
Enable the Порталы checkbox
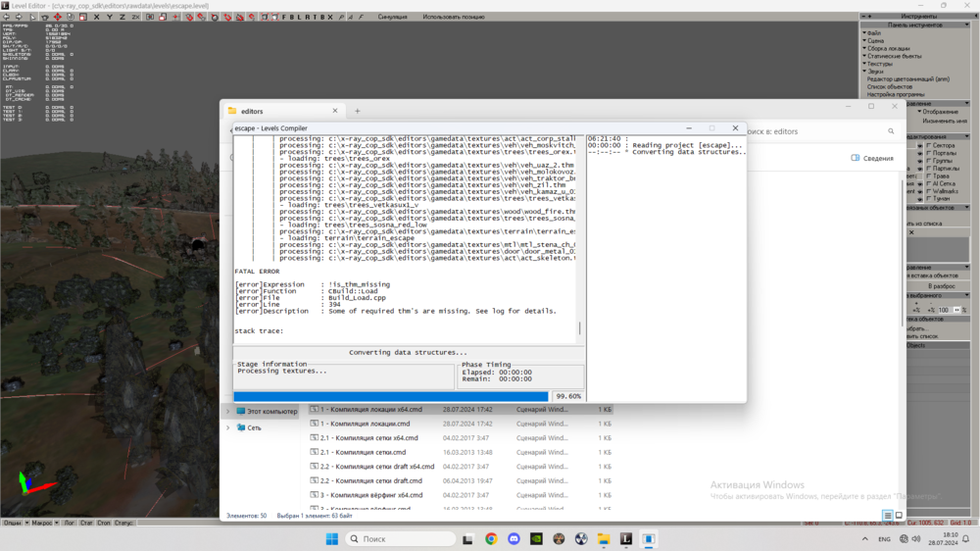click(x=928, y=153)
